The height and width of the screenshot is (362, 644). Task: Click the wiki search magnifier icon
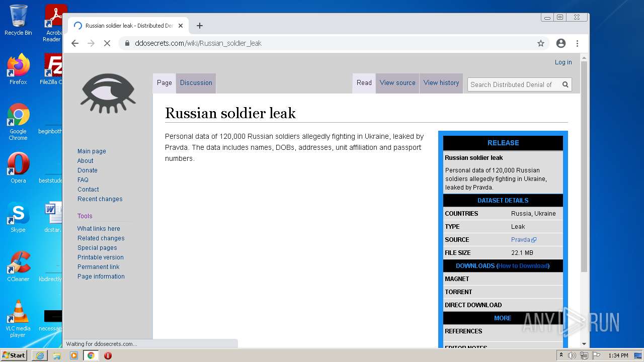[x=566, y=84]
